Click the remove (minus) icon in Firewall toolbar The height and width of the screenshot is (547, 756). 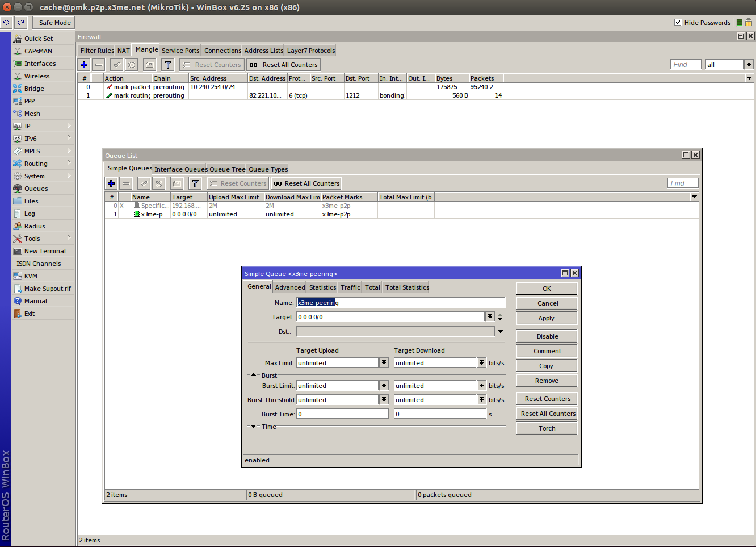pos(99,65)
